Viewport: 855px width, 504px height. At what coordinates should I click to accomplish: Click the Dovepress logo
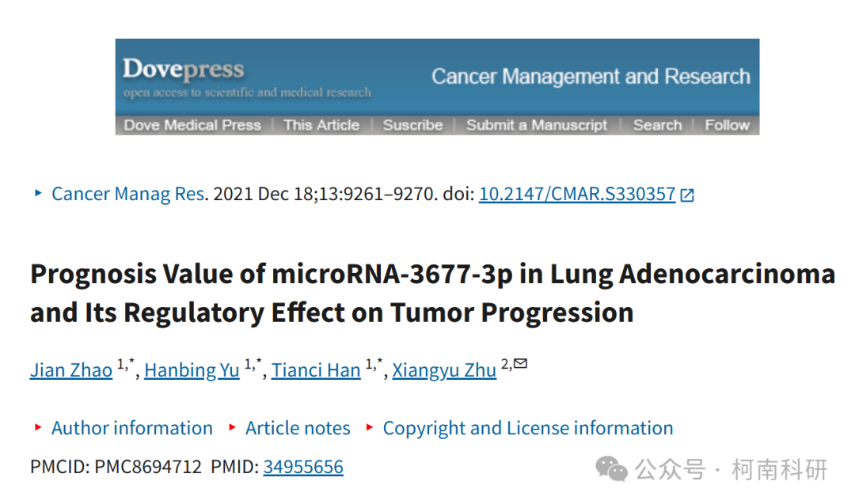tap(183, 70)
